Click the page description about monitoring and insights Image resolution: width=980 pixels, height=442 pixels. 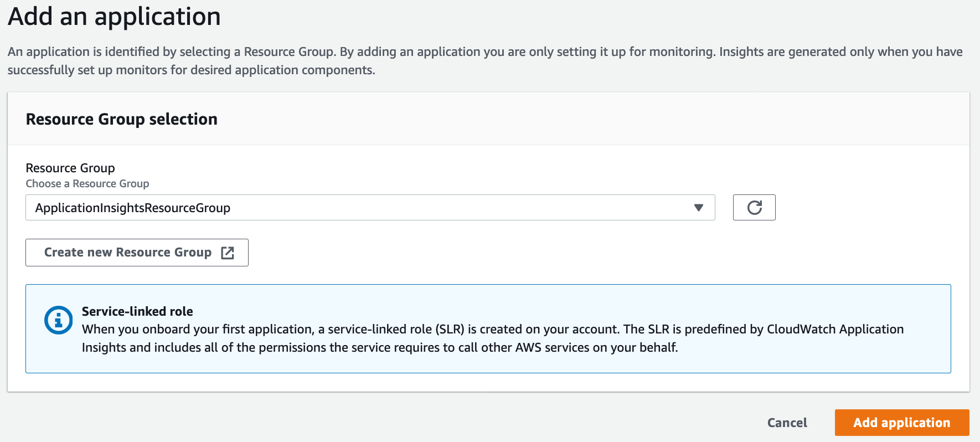point(484,52)
